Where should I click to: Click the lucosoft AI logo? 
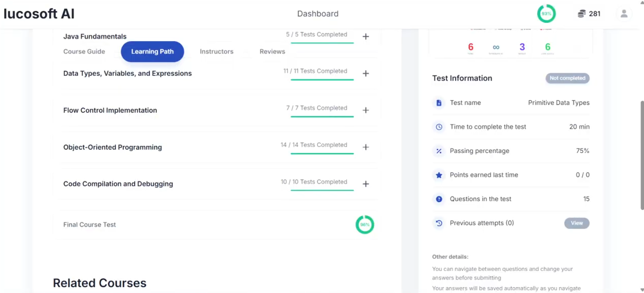[39, 13]
